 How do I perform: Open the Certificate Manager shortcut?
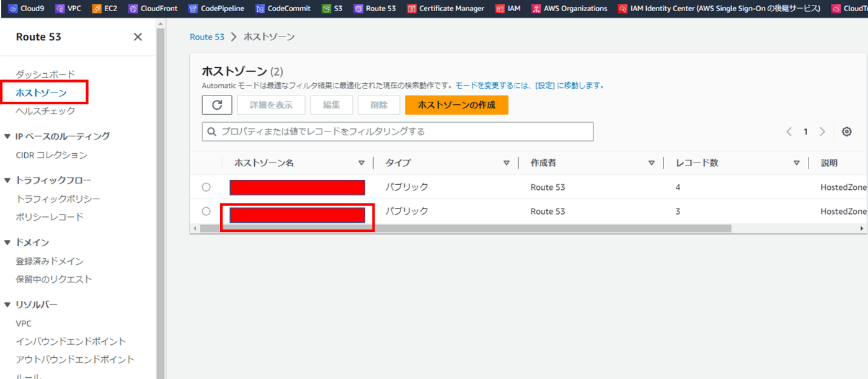(x=445, y=9)
